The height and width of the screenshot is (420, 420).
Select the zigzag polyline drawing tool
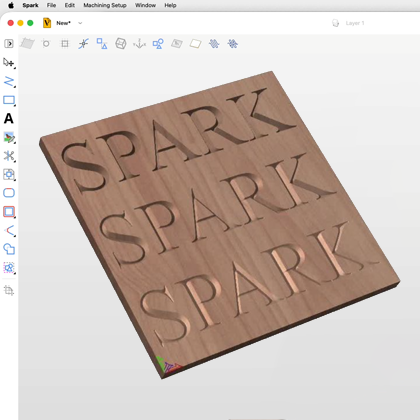9,81
